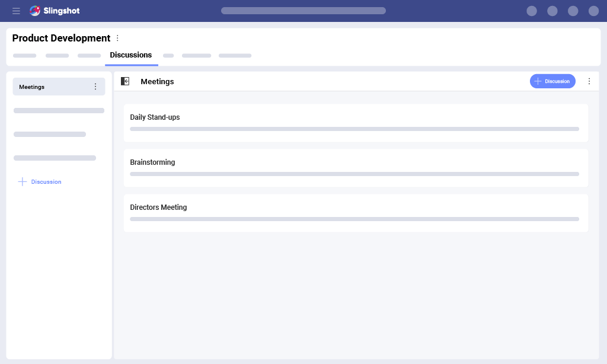Click the blue Discussion button
The width and height of the screenshot is (607, 364).
(x=552, y=81)
